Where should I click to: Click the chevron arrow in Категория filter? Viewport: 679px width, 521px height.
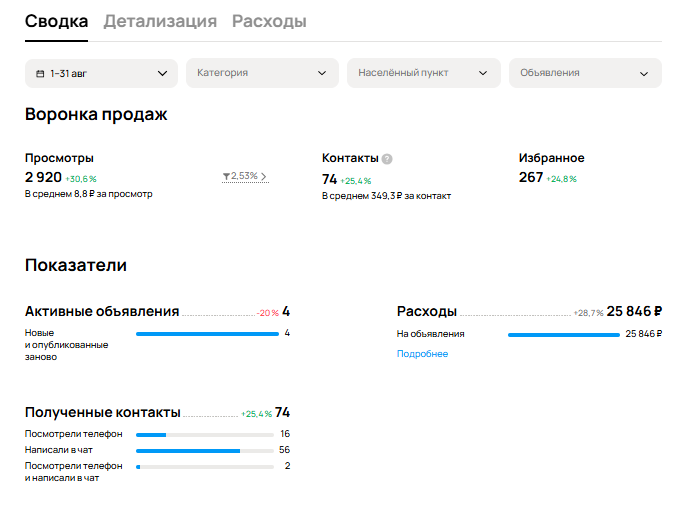point(322,73)
